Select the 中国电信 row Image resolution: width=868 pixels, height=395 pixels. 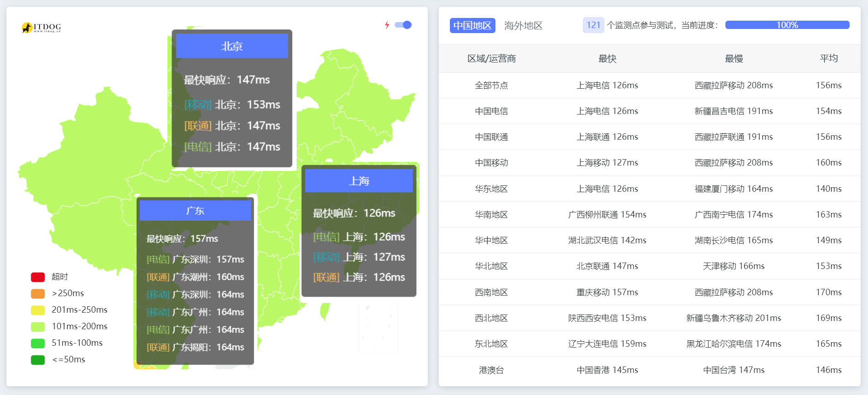[491, 111]
